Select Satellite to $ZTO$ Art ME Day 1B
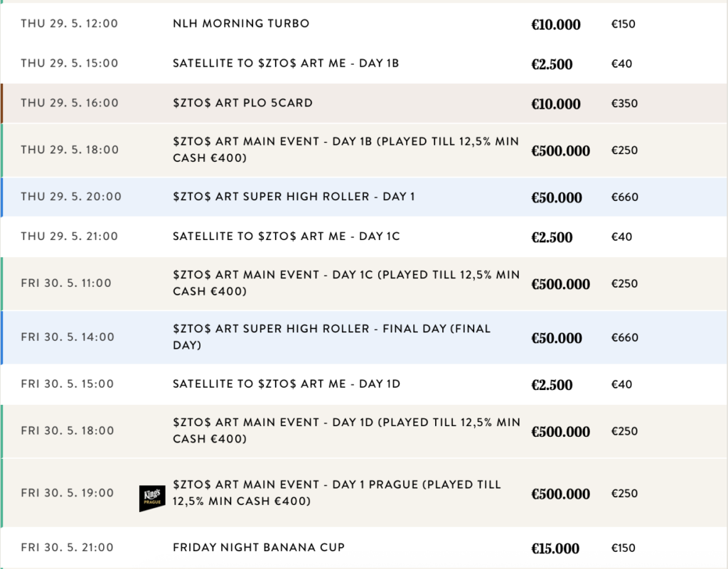 (286, 63)
